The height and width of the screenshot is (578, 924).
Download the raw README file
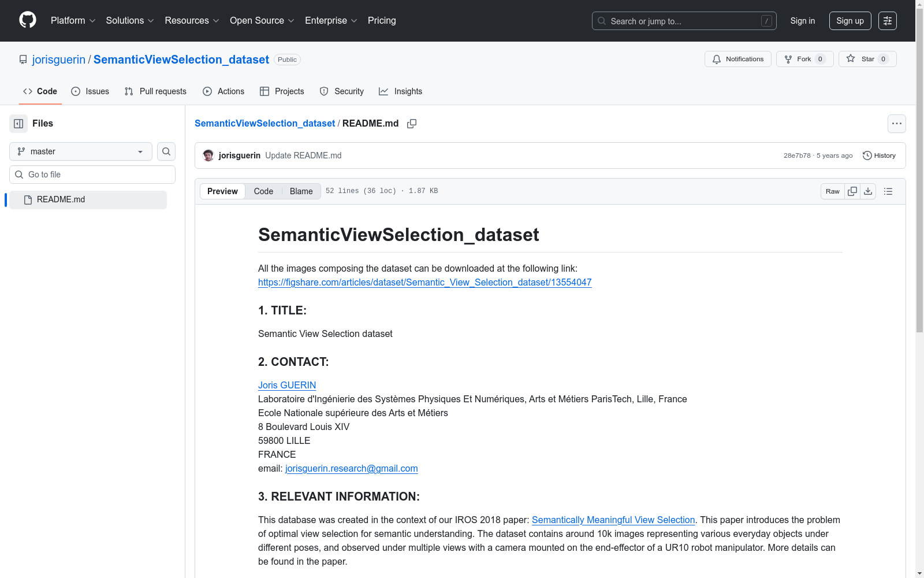point(868,191)
